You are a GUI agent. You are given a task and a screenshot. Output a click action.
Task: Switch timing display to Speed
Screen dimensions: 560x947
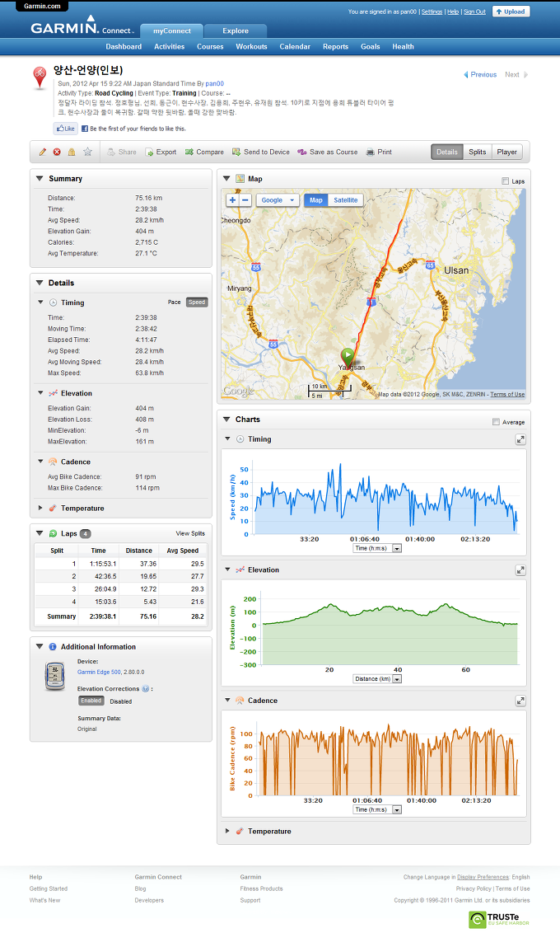pyautogui.click(x=197, y=302)
